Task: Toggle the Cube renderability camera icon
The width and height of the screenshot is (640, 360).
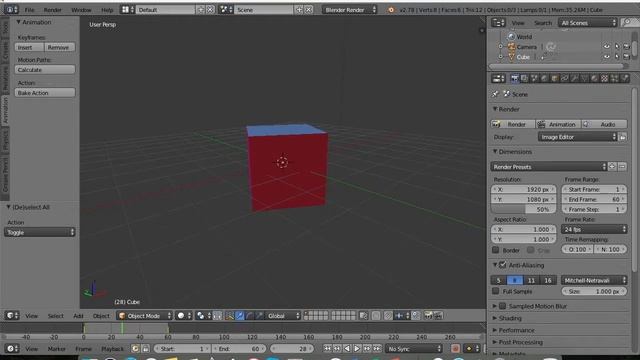Action: click(x=627, y=57)
